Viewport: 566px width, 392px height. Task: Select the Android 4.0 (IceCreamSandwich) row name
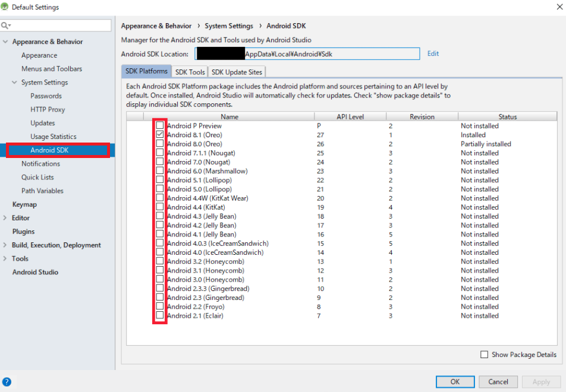coord(215,252)
